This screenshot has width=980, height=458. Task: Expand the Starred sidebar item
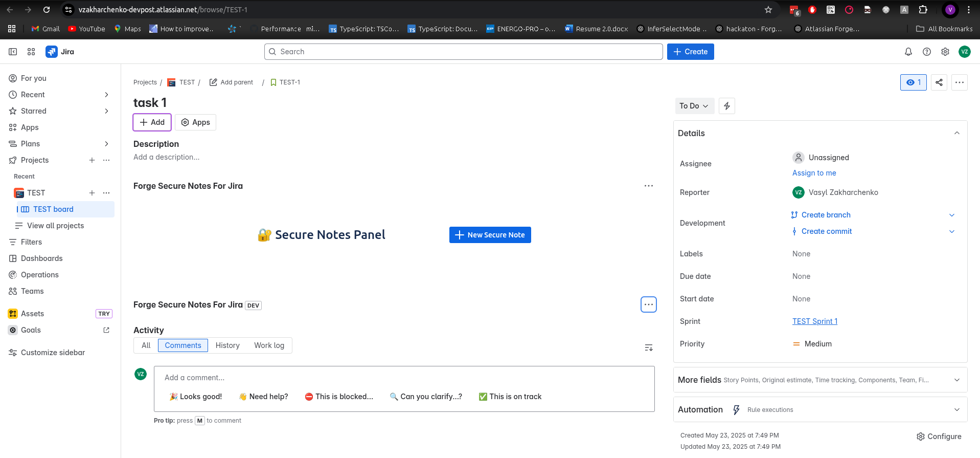106,111
